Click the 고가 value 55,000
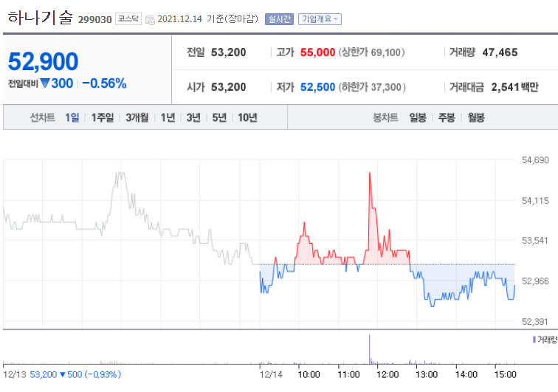The image size is (558, 392). click(x=317, y=52)
